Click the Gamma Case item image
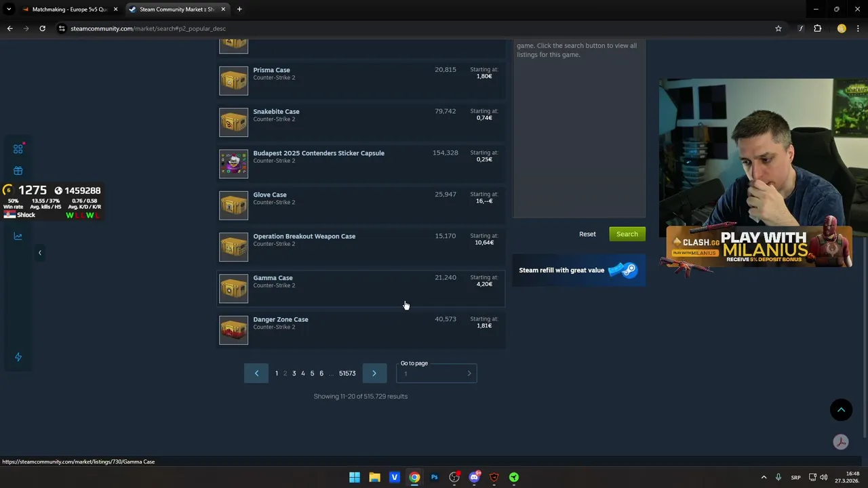This screenshot has width=868, height=488. click(x=233, y=289)
